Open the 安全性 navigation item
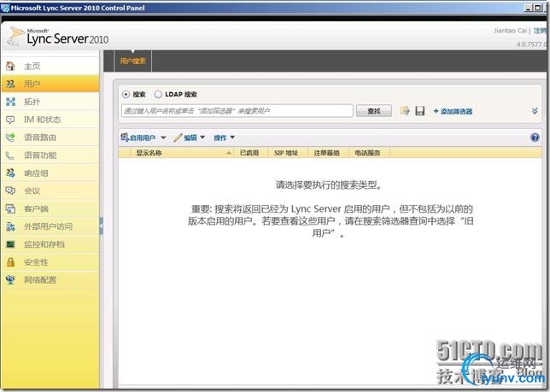Image resolution: width=550 pixels, height=392 pixels. [x=50, y=262]
